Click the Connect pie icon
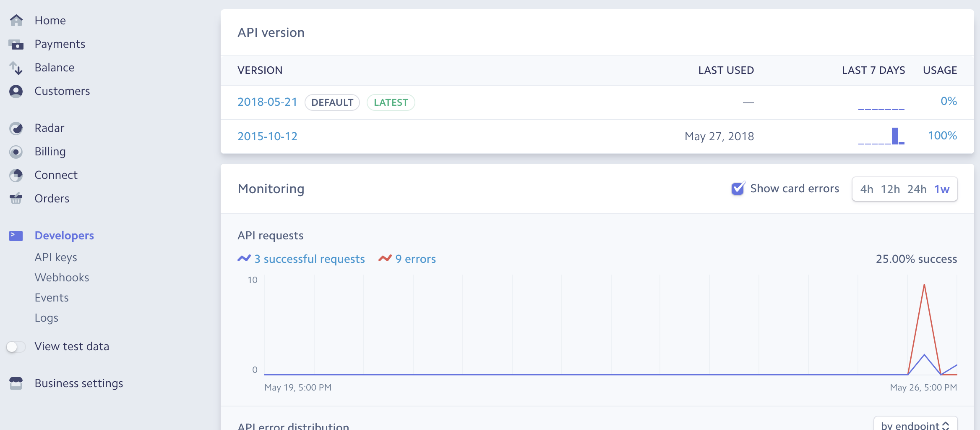This screenshot has width=980, height=430. (x=16, y=175)
